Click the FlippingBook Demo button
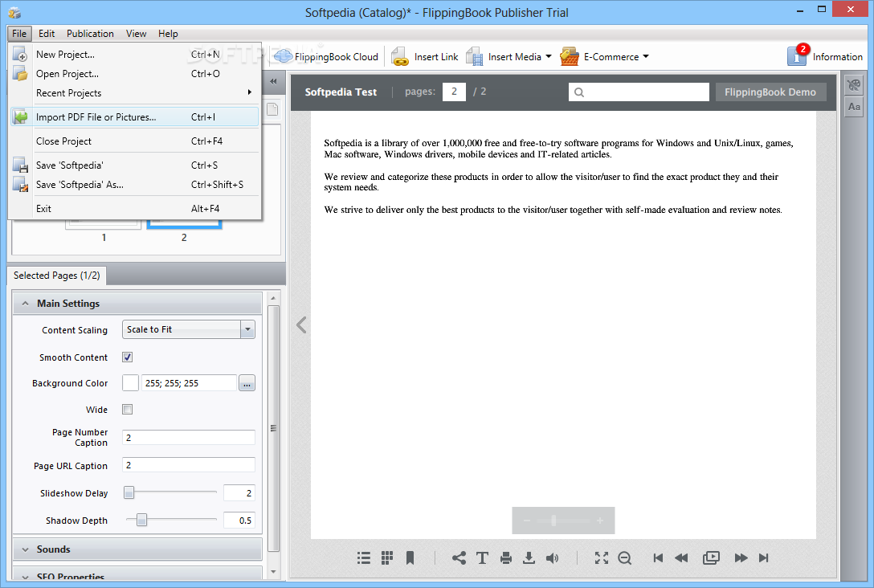The image size is (874, 588). (770, 92)
